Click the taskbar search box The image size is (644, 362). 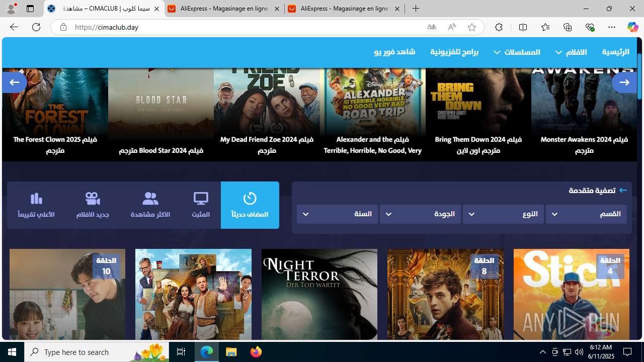[97, 352]
